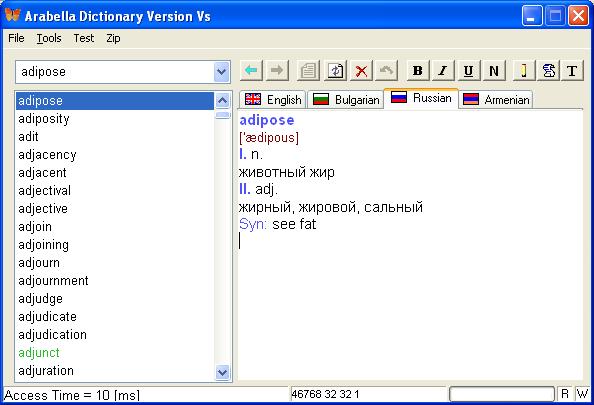Image resolution: width=594 pixels, height=405 pixels.
Task: Click the word list scroll up arrow
Action: click(x=222, y=101)
